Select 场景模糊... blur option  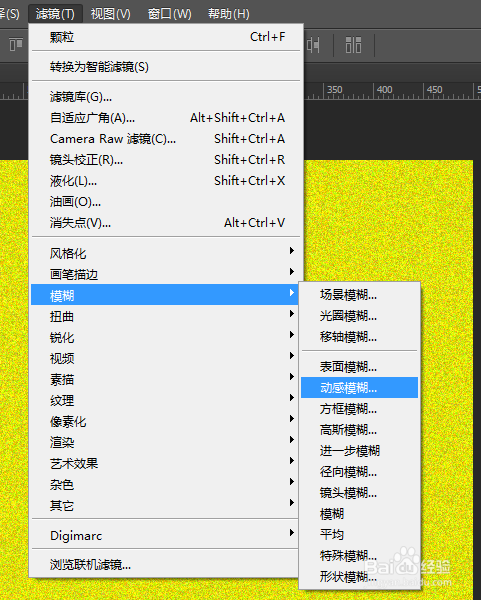tap(359, 295)
